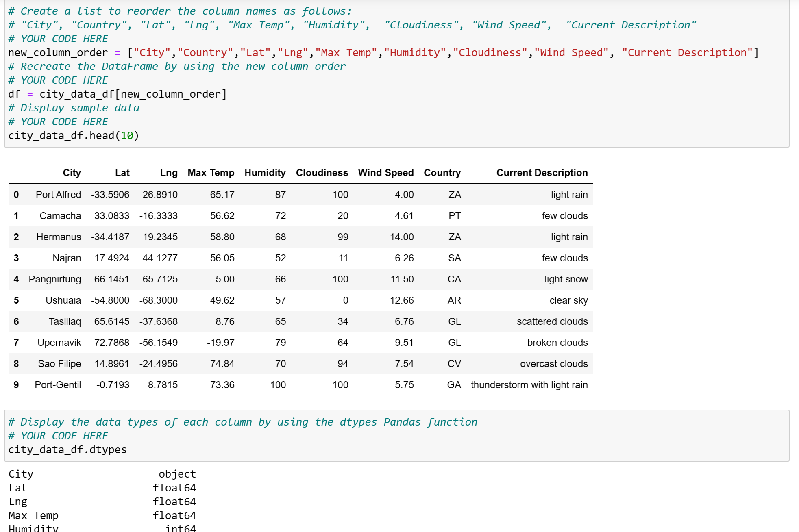The image size is (799, 532).
Task: Select the Lng column header
Action: (x=169, y=173)
